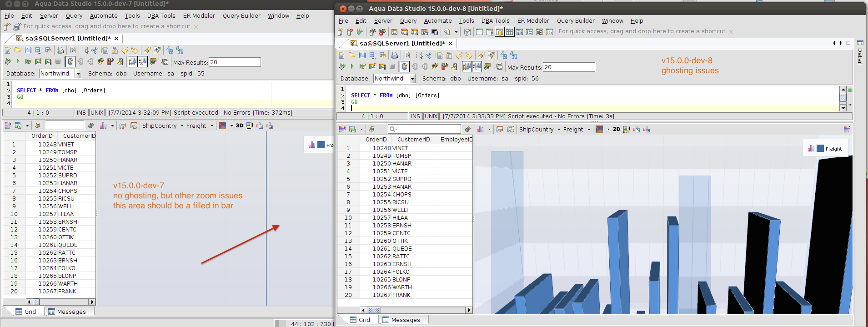Toggle Pivot Results button in dev-8 toolbar
Screen dimensions: 868x327
[477, 66]
